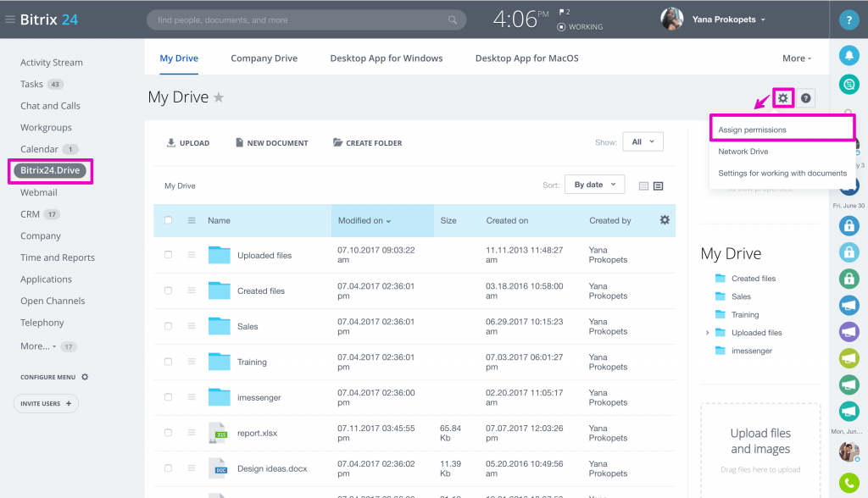This screenshot has height=498, width=868.
Task: Click the Design ideas.docx file icon
Action: tap(218, 468)
